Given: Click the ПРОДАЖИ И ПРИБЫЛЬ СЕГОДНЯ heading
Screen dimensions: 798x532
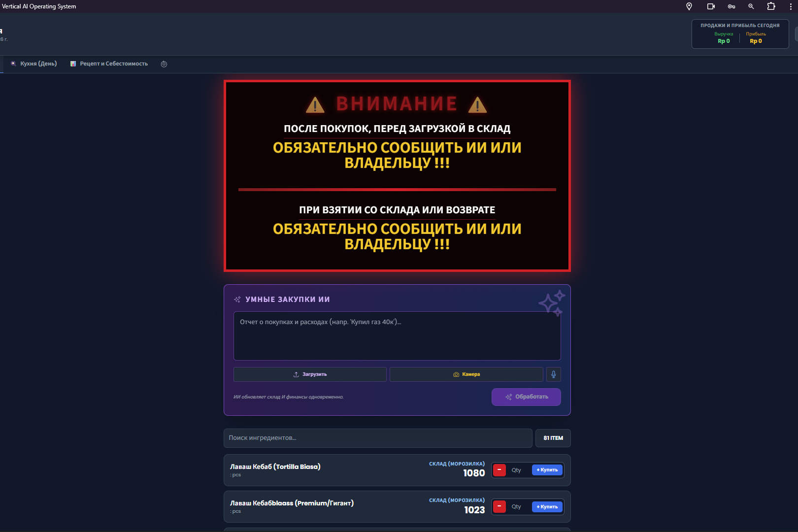Looking at the screenshot, I should tap(740, 26).
